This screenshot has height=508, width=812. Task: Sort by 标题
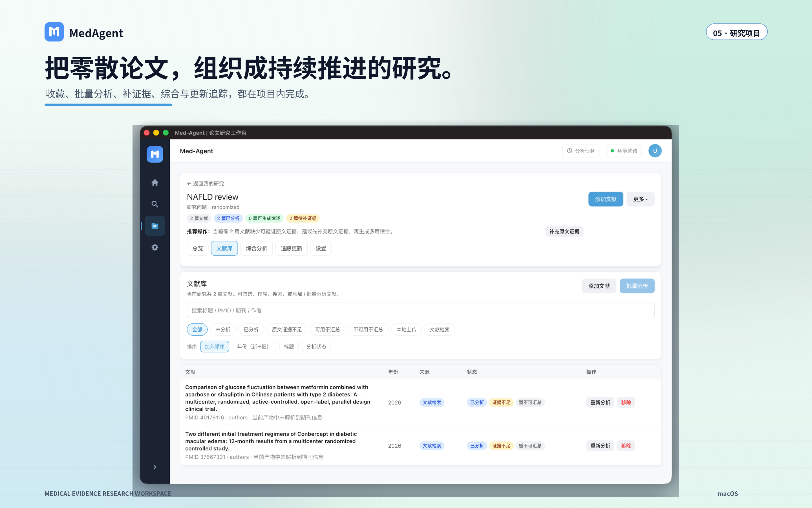[x=288, y=346]
